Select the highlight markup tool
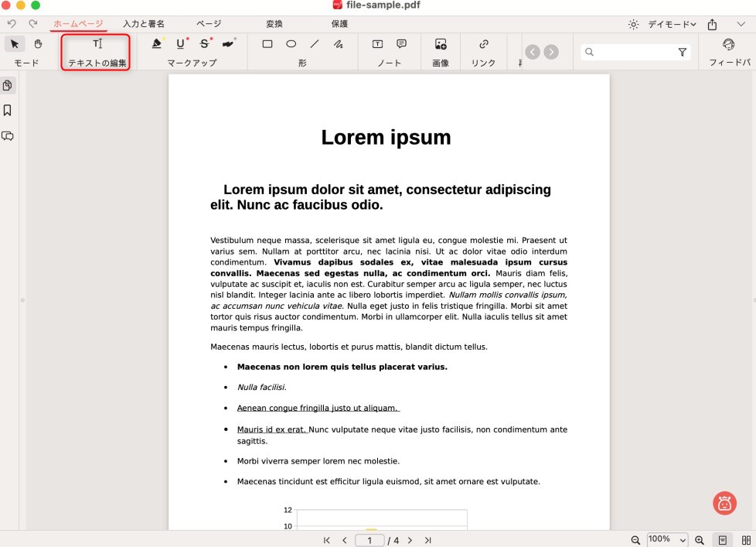 (157, 44)
